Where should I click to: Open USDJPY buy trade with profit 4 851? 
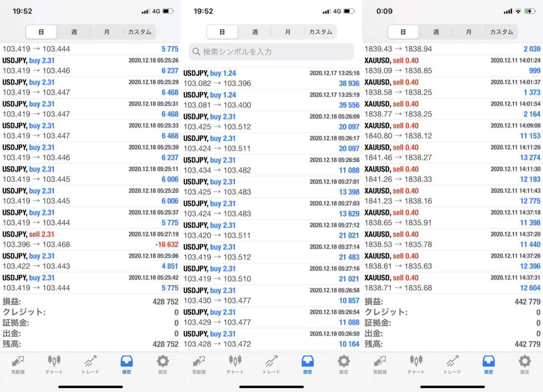(x=90, y=261)
